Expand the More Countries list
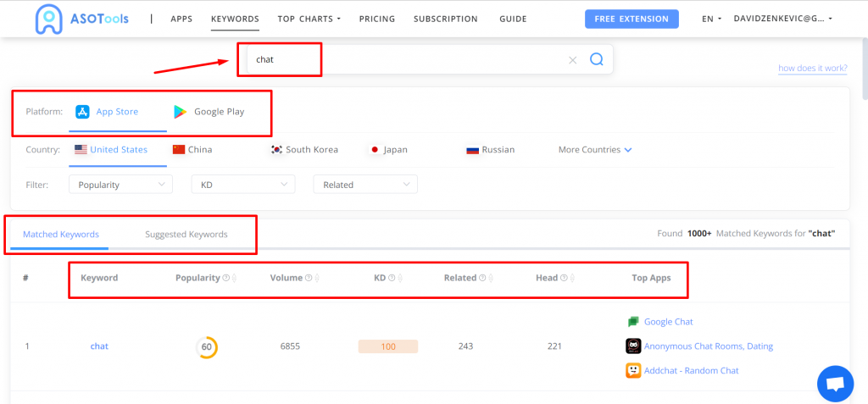Image resolution: width=868 pixels, height=404 pixels. 595,150
